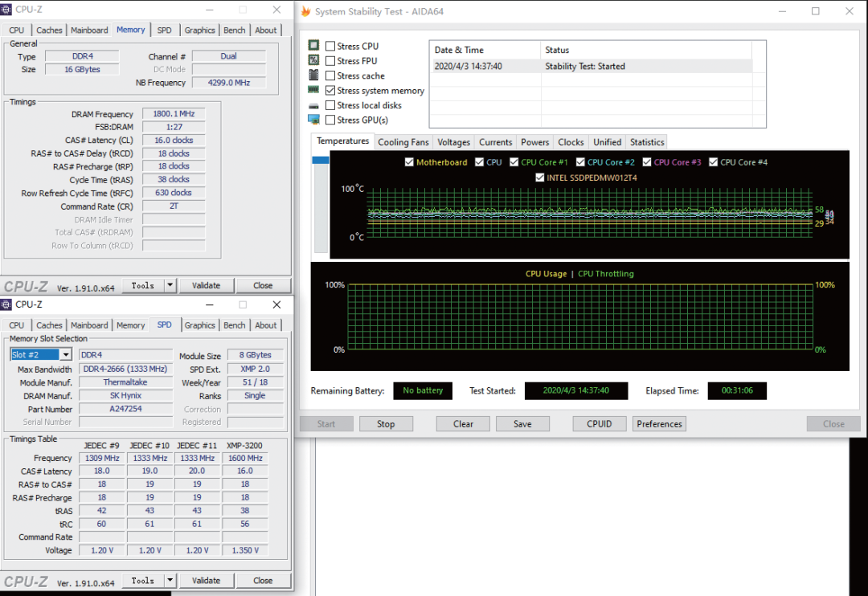Enable the Stress cache checkbox

point(330,76)
